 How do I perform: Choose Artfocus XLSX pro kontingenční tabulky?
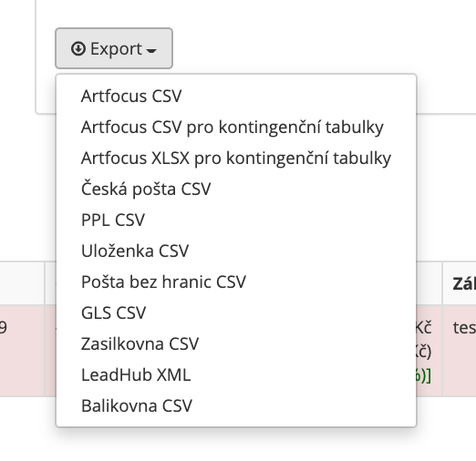pyautogui.click(x=236, y=158)
